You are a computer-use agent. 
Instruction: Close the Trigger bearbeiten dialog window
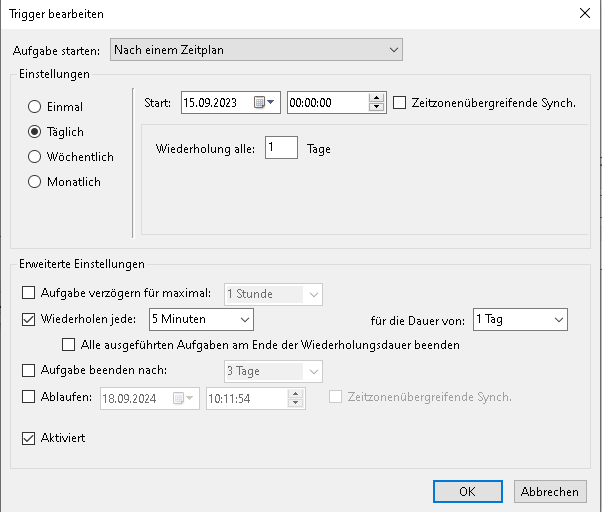(x=583, y=13)
